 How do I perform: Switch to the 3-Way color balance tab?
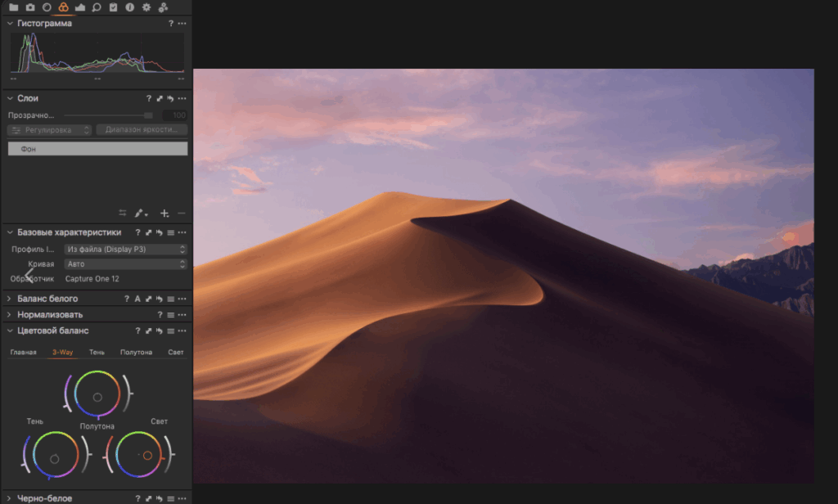pos(62,352)
